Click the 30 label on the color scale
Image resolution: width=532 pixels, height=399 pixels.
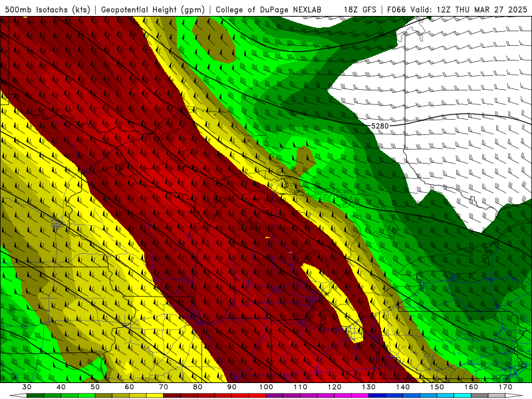[x=27, y=387]
